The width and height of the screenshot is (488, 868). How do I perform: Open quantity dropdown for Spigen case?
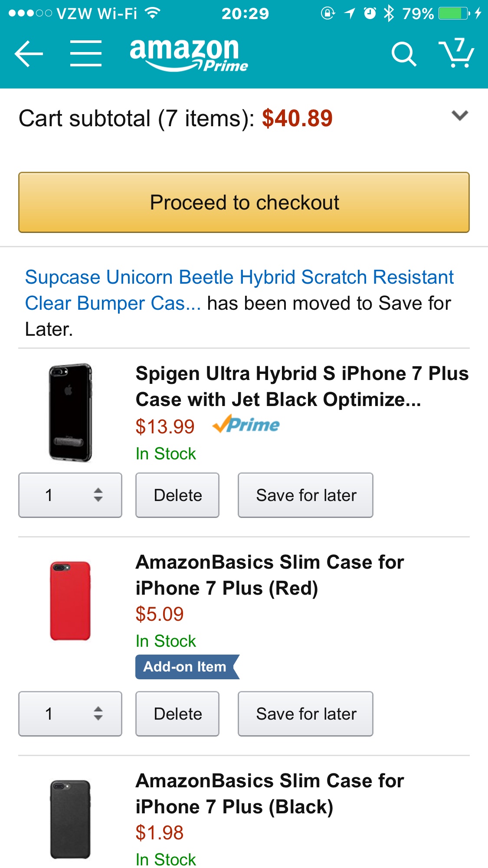(70, 495)
